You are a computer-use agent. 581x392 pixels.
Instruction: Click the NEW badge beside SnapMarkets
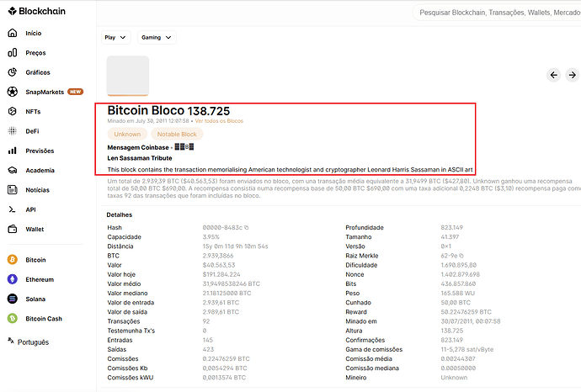coord(76,92)
